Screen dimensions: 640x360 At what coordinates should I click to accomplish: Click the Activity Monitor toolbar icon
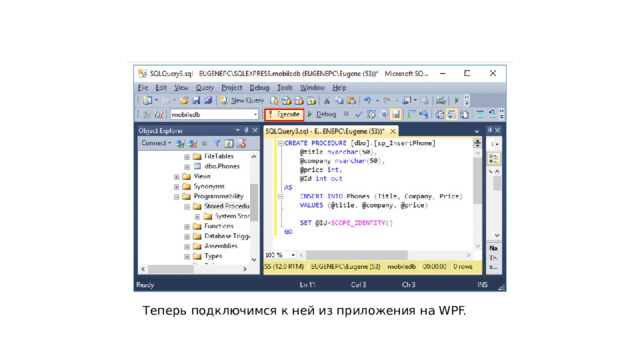[440, 100]
